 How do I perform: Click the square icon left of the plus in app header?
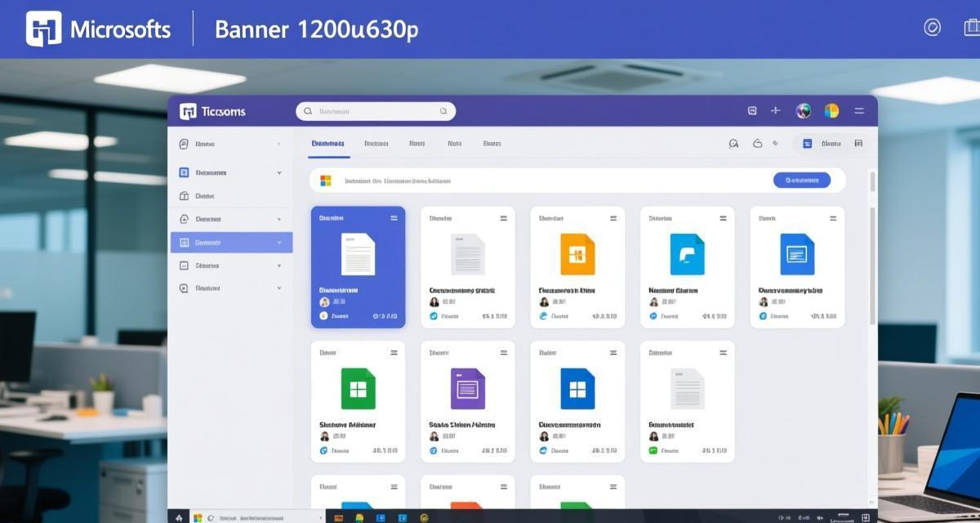(x=752, y=110)
